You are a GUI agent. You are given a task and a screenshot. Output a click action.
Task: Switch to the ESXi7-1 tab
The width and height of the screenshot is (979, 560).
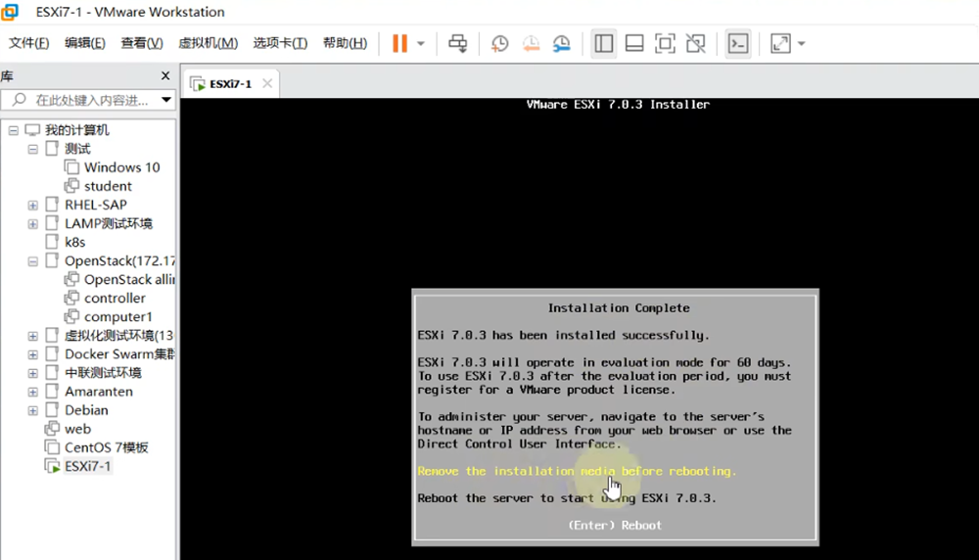coord(230,83)
